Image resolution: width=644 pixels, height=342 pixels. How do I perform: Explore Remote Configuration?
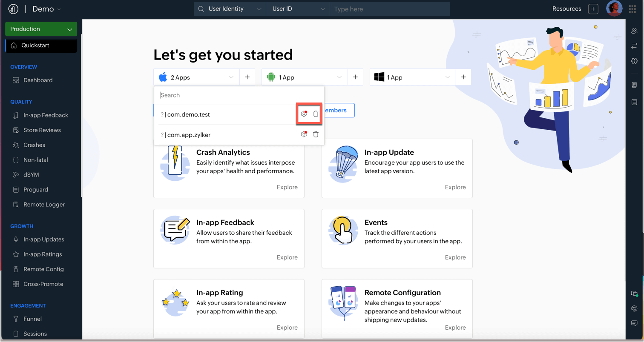tap(455, 328)
